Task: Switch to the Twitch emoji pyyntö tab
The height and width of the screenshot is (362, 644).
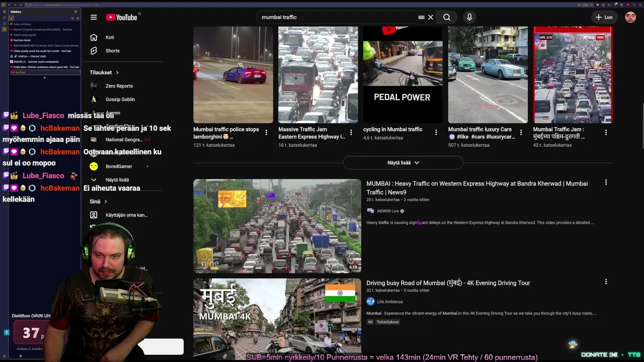Action: [x=44, y=35]
